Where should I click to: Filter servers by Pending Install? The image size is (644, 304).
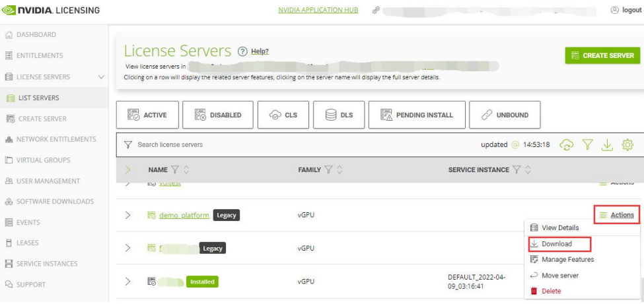pyautogui.click(x=417, y=115)
